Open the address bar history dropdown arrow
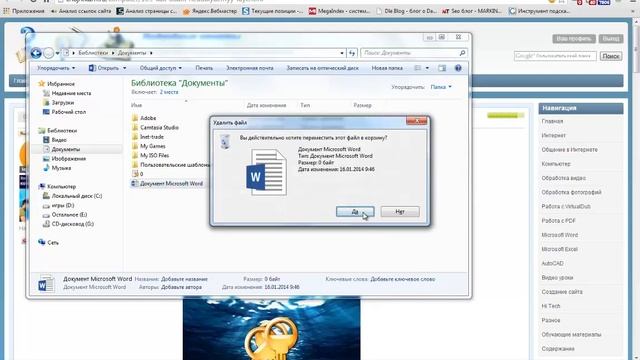 [x=342, y=53]
